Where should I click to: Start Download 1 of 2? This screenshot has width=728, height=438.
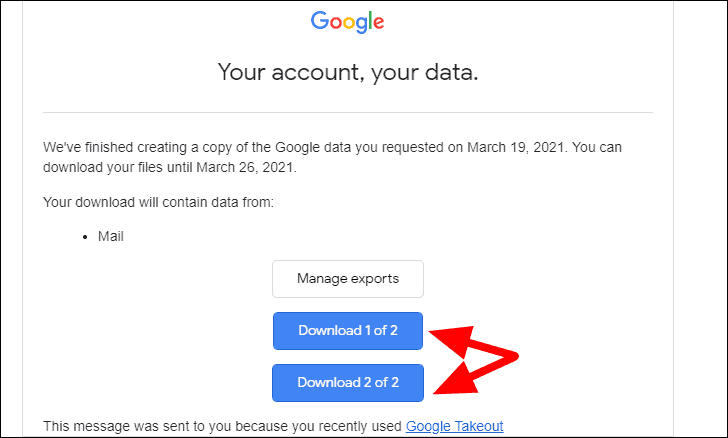(x=348, y=331)
